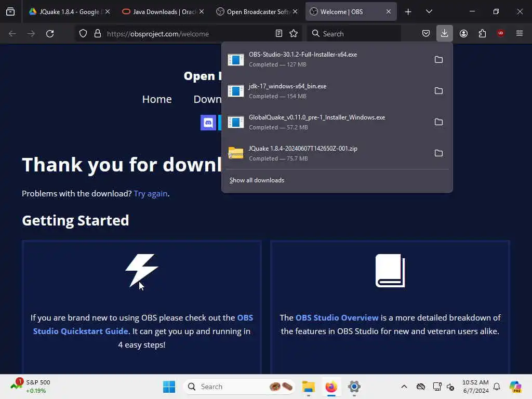Show OBS-Studio installer in folder
Image resolution: width=532 pixels, height=399 pixels.
(x=438, y=60)
